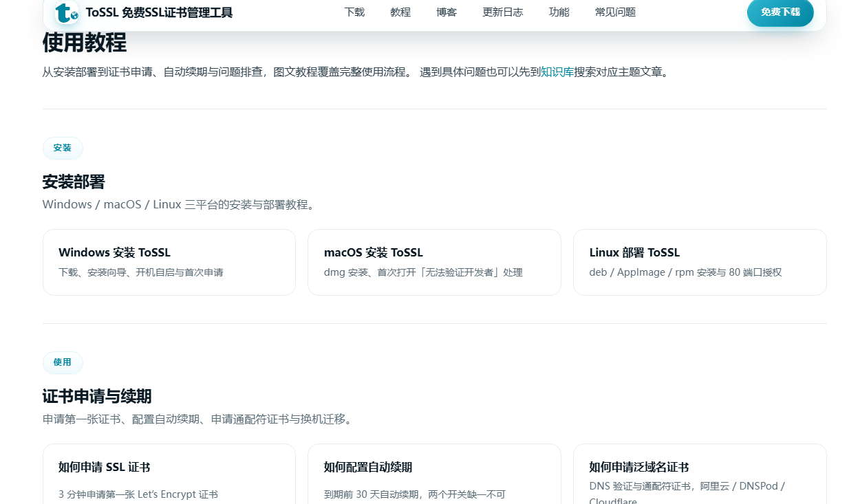Click text Windows / macOS / Linux 三平台的安装与部署教程
The width and height of the screenshot is (858, 504).
(179, 204)
